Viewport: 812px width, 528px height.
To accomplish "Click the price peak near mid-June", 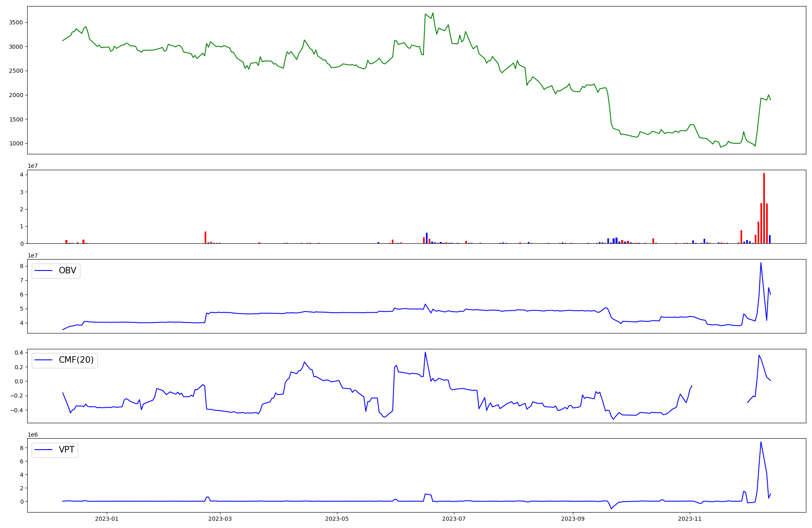I will (x=433, y=13).
